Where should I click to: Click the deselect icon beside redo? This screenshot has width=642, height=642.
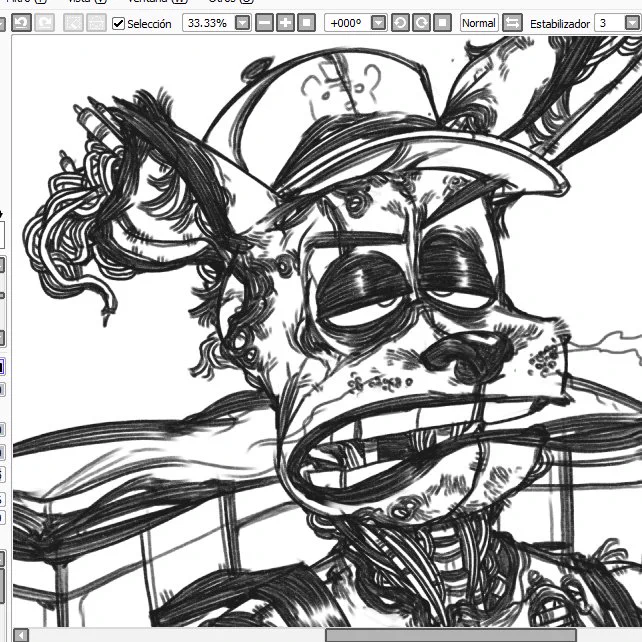[74, 23]
